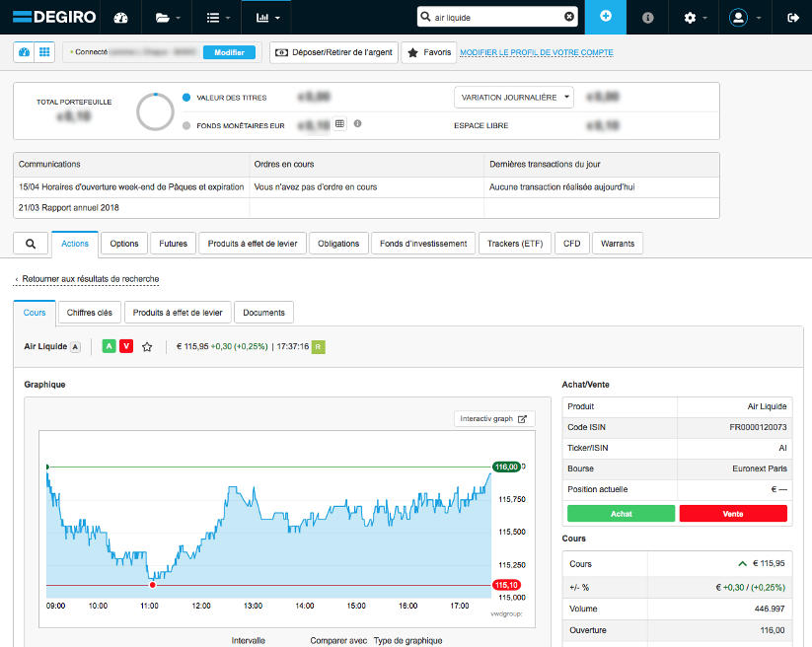
Task: Click the green A buy icon
Action: pos(109,346)
